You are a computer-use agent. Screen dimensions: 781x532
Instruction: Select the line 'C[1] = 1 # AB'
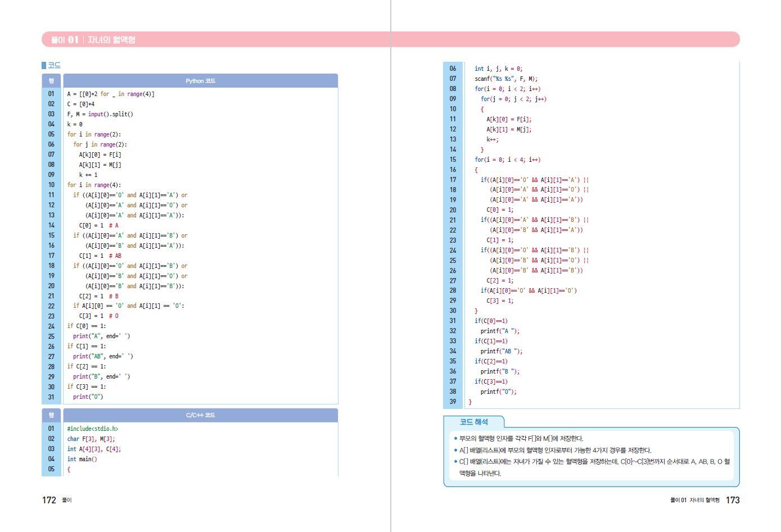(x=100, y=256)
